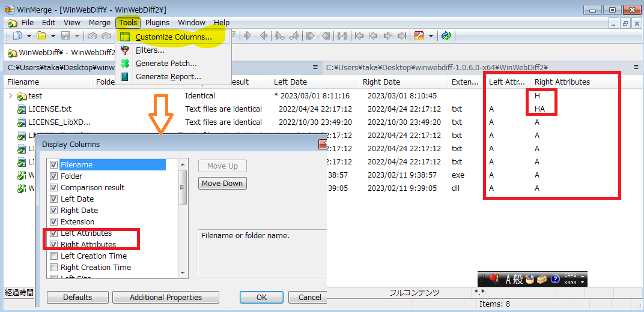644x312 pixels.
Task: Click the column list scroll-up arrow
Action: coord(183,164)
